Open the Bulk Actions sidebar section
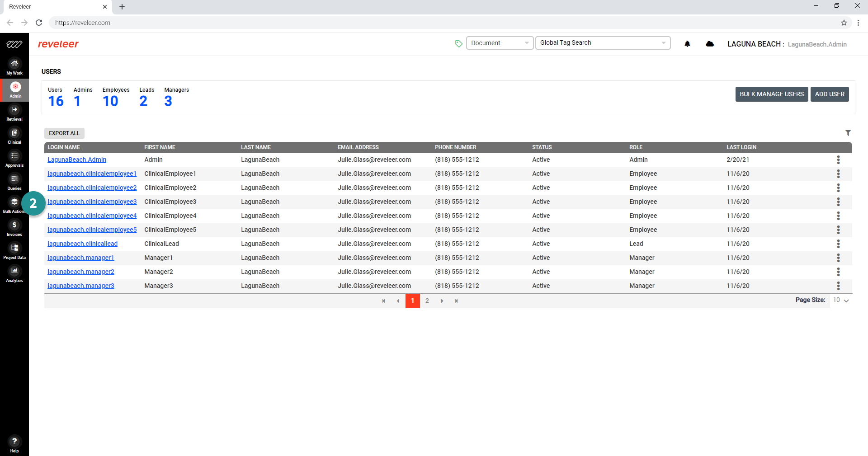 (x=14, y=205)
